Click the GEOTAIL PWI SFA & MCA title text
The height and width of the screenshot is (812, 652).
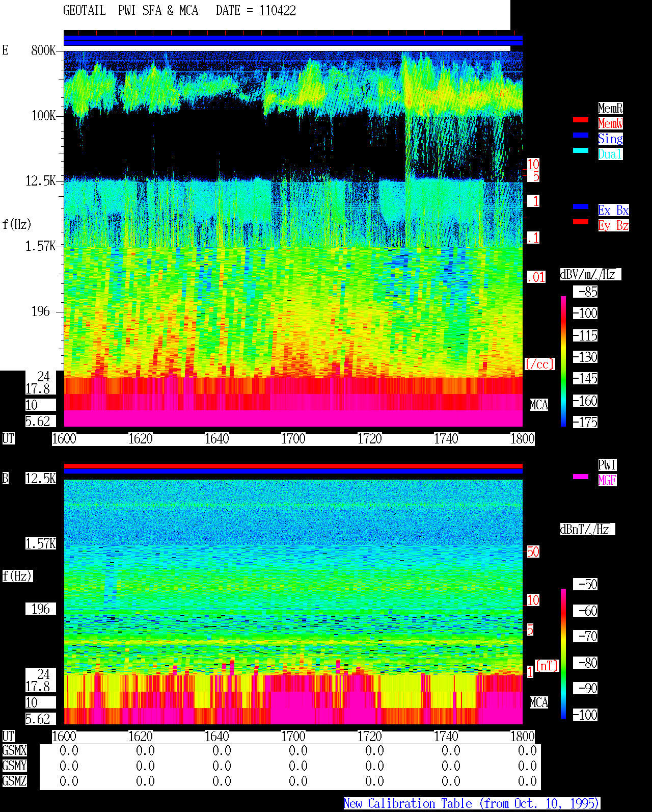(130, 11)
